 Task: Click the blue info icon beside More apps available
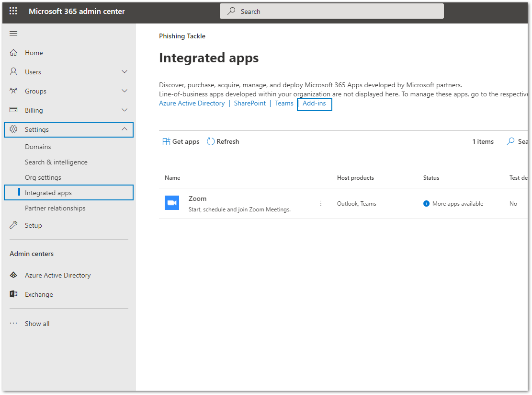[427, 203]
